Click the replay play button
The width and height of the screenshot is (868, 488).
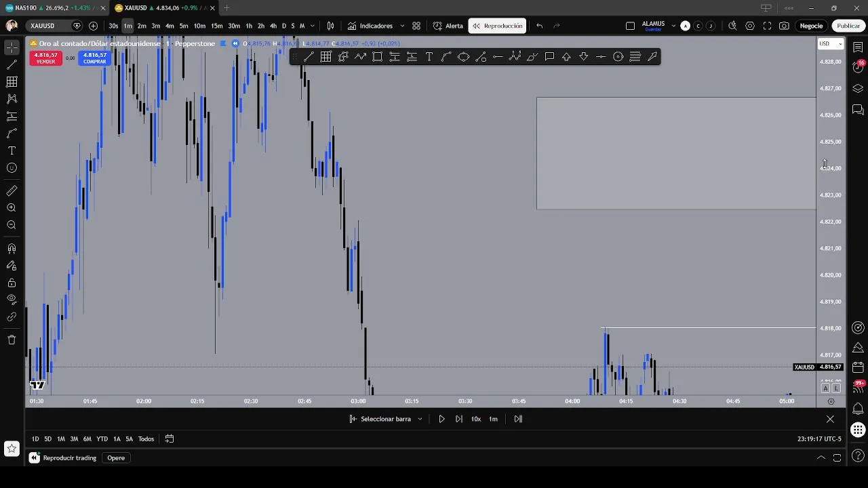[441, 419]
